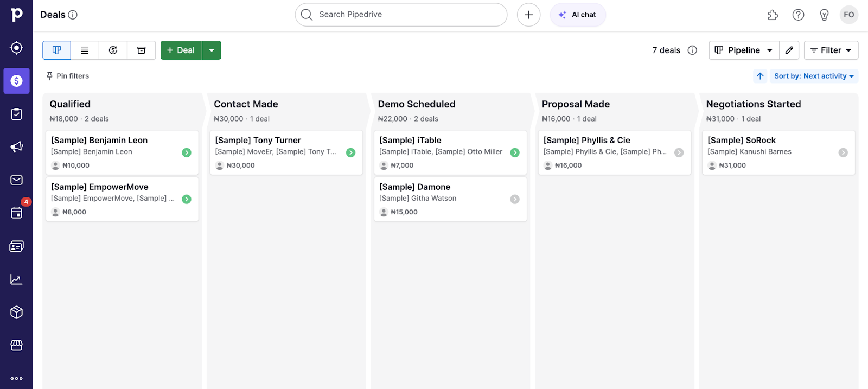
Task: Open activity arrow on Damone deal
Action: click(x=515, y=200)
